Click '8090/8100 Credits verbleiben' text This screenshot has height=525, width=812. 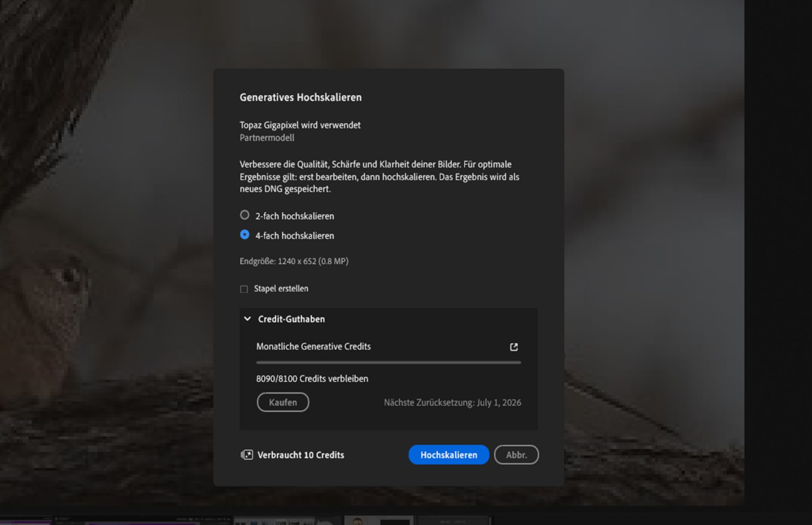click(312, 379)
